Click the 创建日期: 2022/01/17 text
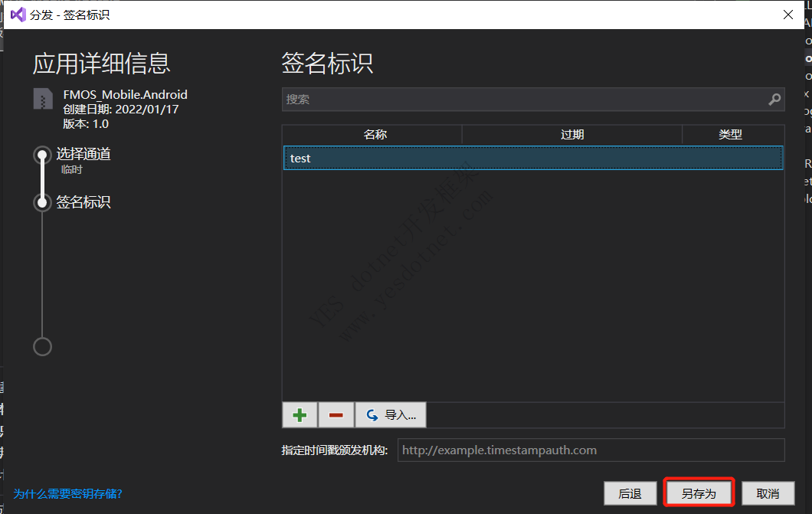The width and height of the screenshot is (812, 514). [x=121, y=110]
